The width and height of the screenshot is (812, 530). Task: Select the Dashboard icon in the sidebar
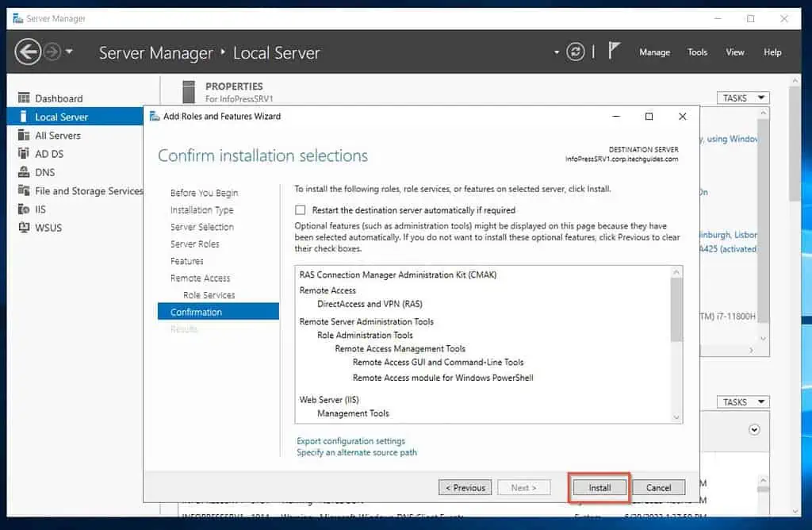(x=24, y=98)
